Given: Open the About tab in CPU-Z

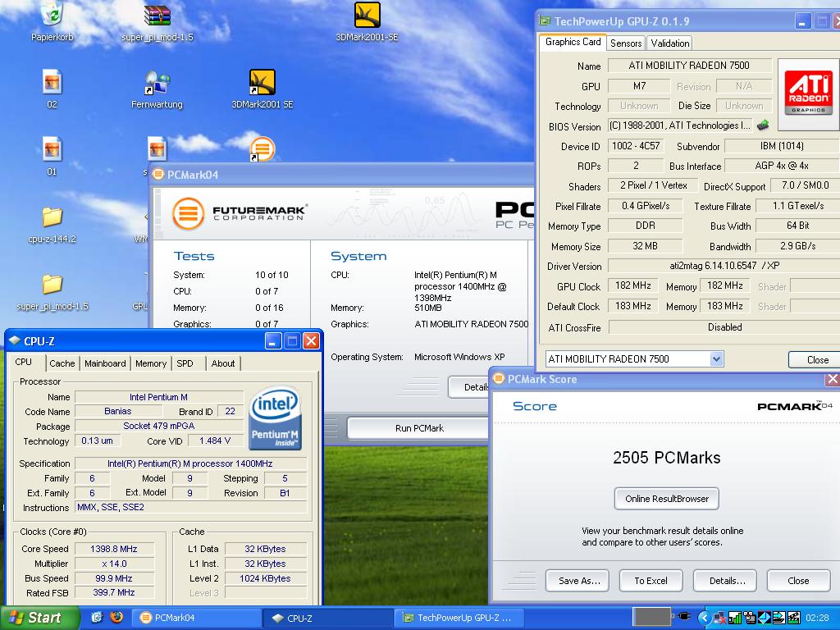Looking at the screenshot, I should (x=223, y=363).
